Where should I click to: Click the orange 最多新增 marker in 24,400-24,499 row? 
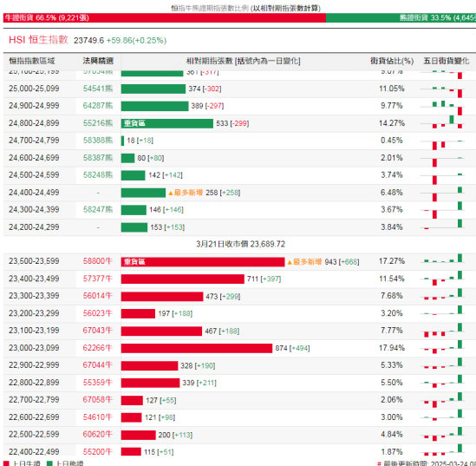click(186, 193)
